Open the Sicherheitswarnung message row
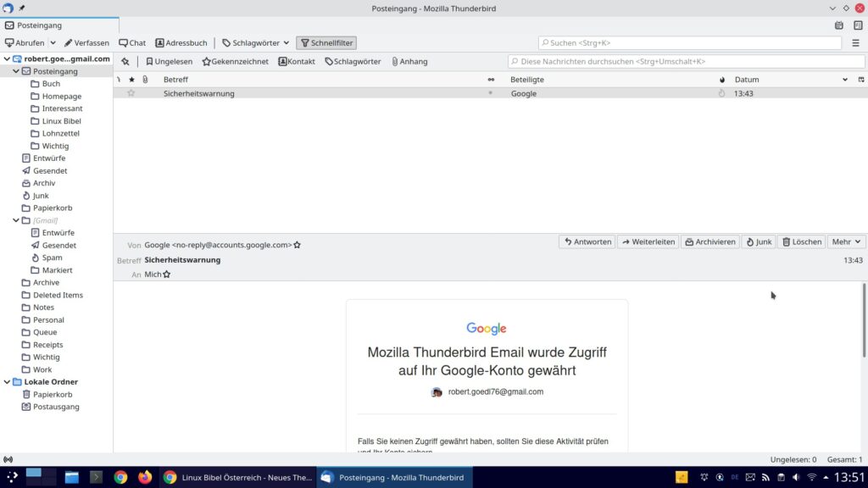 [x=491, y=93]
